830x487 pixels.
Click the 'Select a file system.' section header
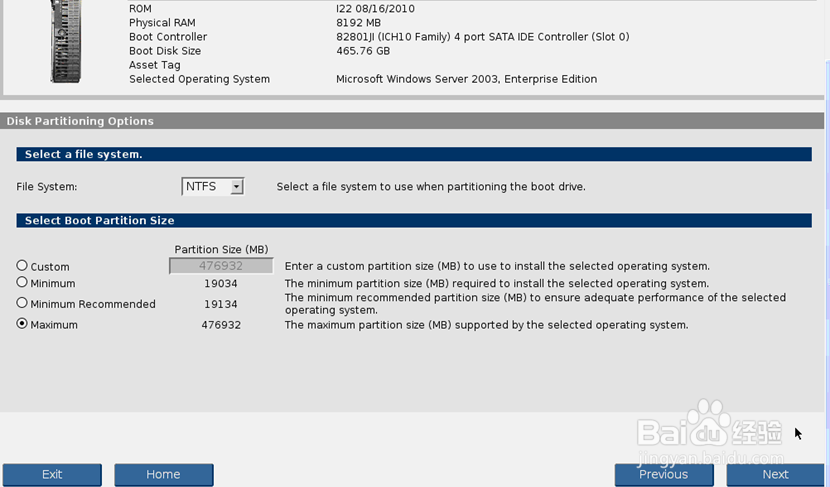(x=414, y=154)
